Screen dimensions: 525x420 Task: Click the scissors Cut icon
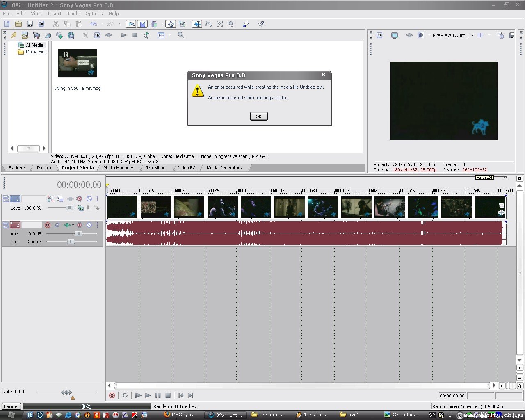[x=56, y=24]
